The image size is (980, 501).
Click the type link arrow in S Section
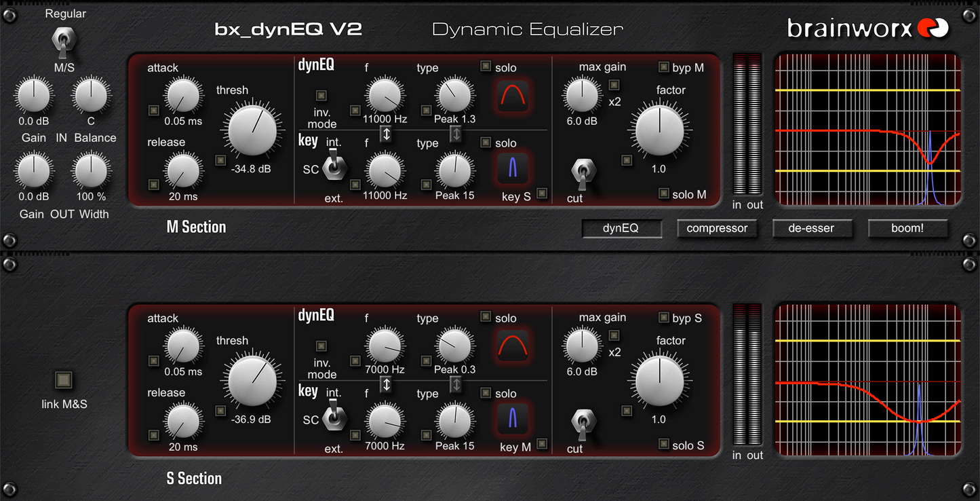pyautogui.click(x=456, y=385)
